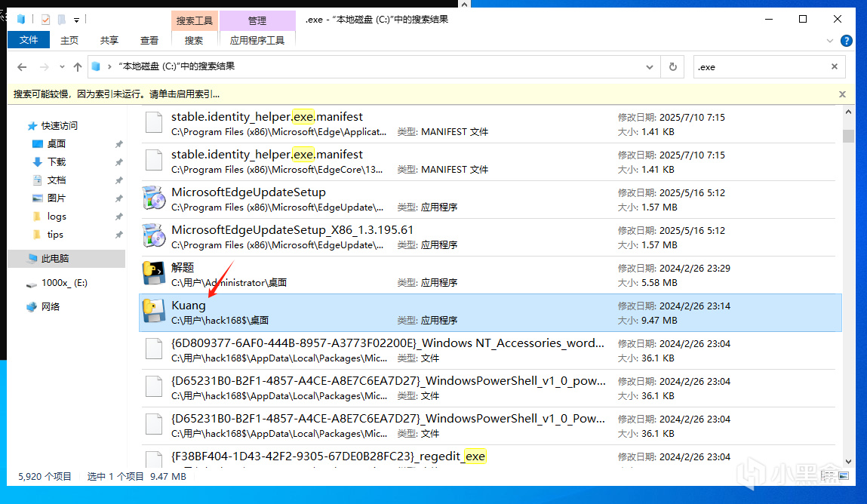Image resolution: width=867 pixels, height=504 pixels.
Task: Switch to the 主页 ribbon tab
Action: [x=69, y=40]
